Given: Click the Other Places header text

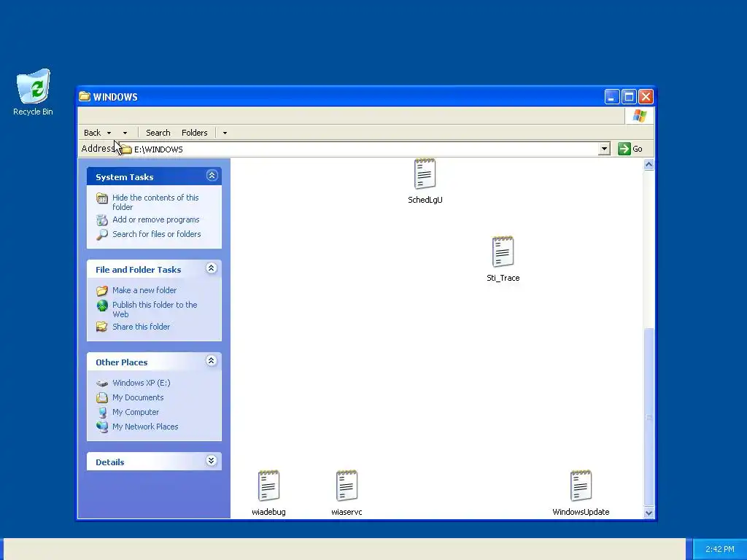Looking at the screenshot, I should click(122, 362).
